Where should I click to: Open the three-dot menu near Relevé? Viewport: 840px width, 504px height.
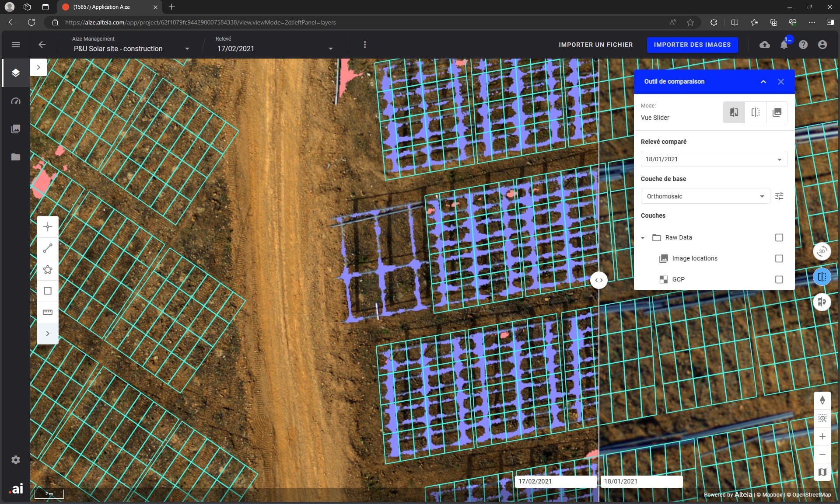pos(364,45)
